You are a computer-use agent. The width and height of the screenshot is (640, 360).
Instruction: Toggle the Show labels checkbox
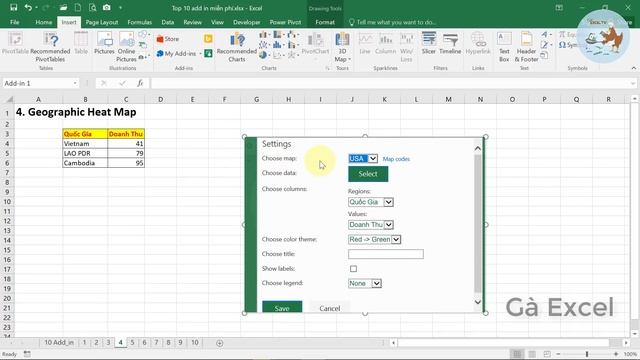[x=353, y=269]
